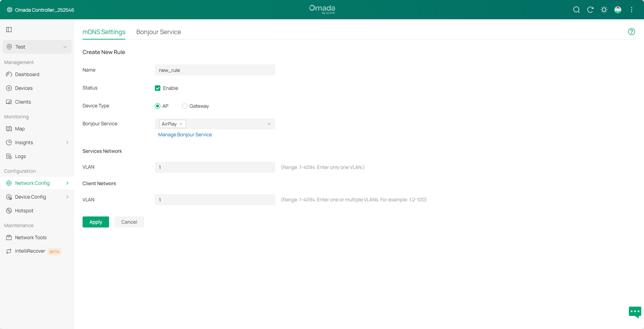Expand Device Config menu

(30, 197)
